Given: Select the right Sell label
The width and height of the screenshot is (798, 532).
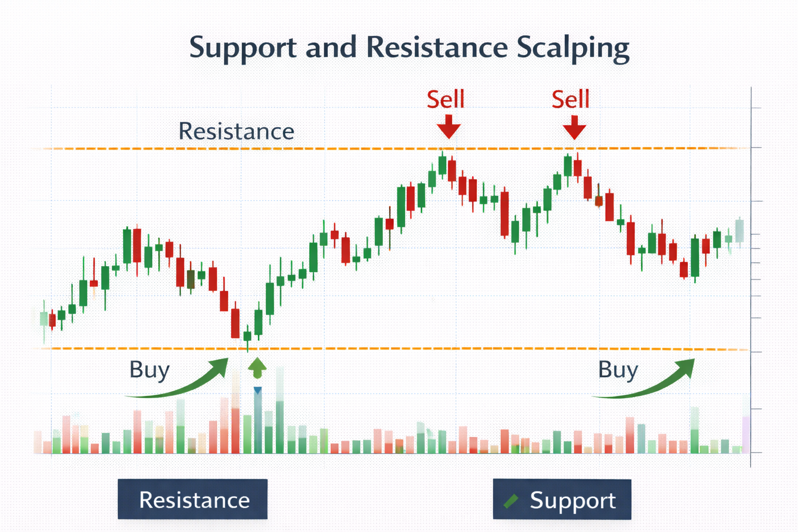Looking at the screenshot, I should point(570,99).
